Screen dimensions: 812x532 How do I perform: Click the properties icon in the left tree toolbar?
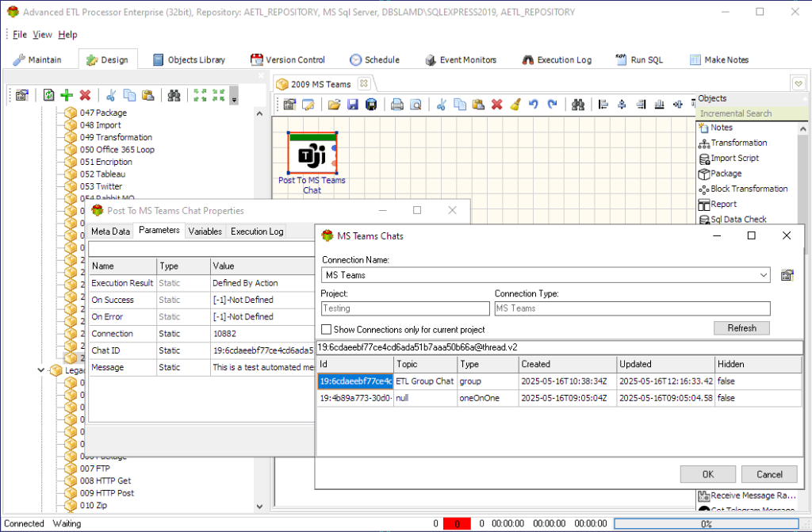tap(21, 95)
